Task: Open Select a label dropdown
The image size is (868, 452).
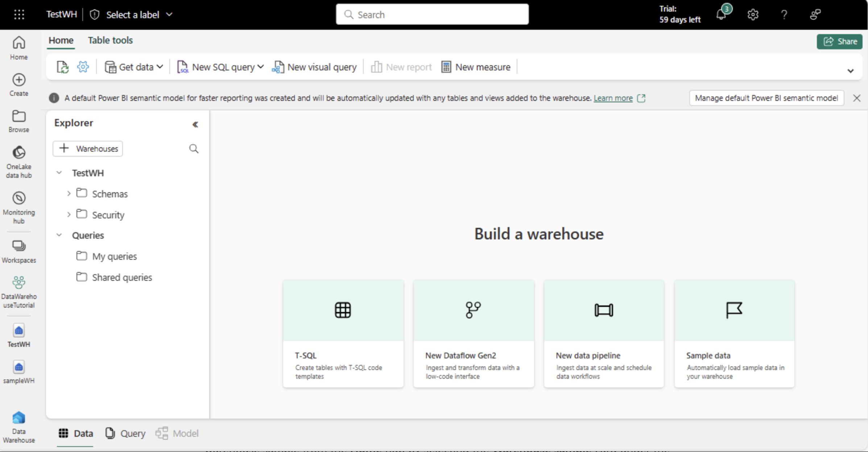Action: 139,15
